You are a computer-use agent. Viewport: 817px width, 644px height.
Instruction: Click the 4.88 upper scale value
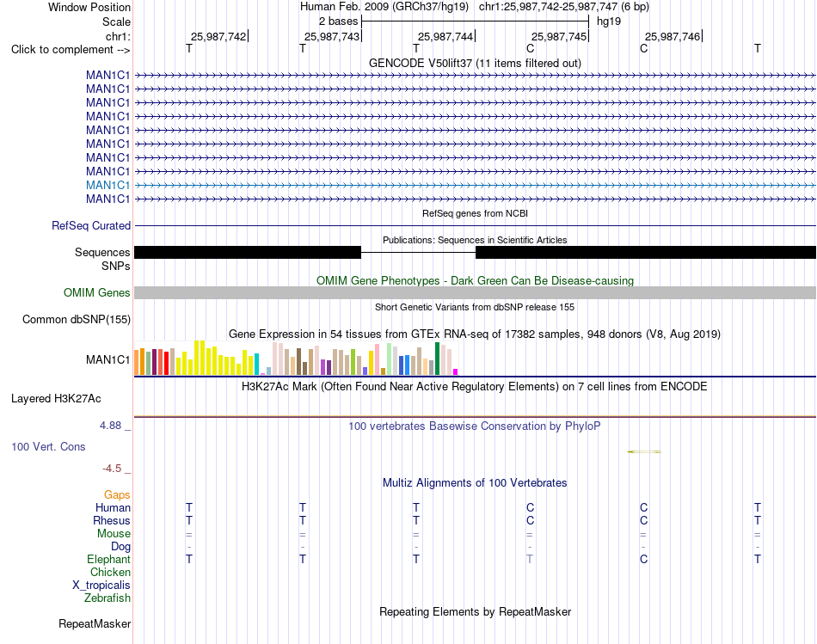coord(110,426)
